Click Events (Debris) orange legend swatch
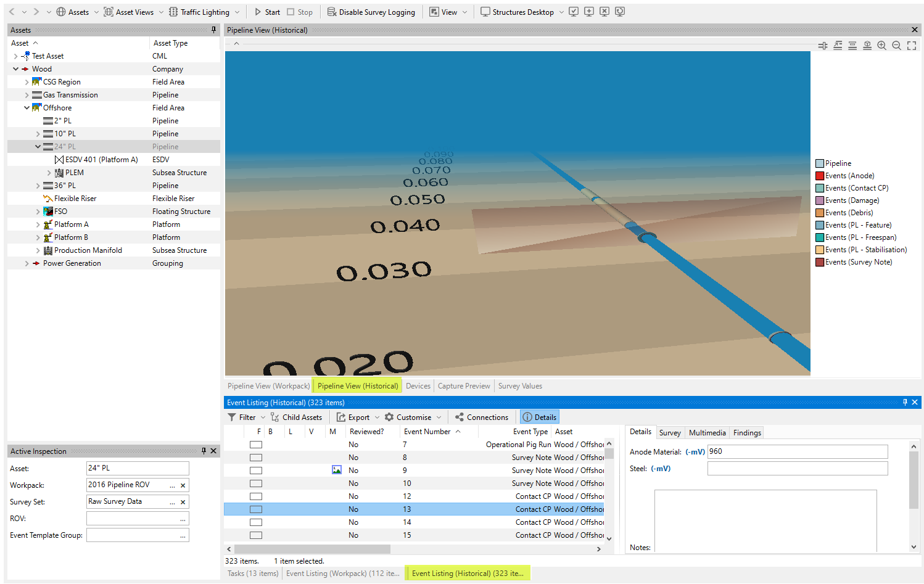924x584 pixels. tap(820, 213)
